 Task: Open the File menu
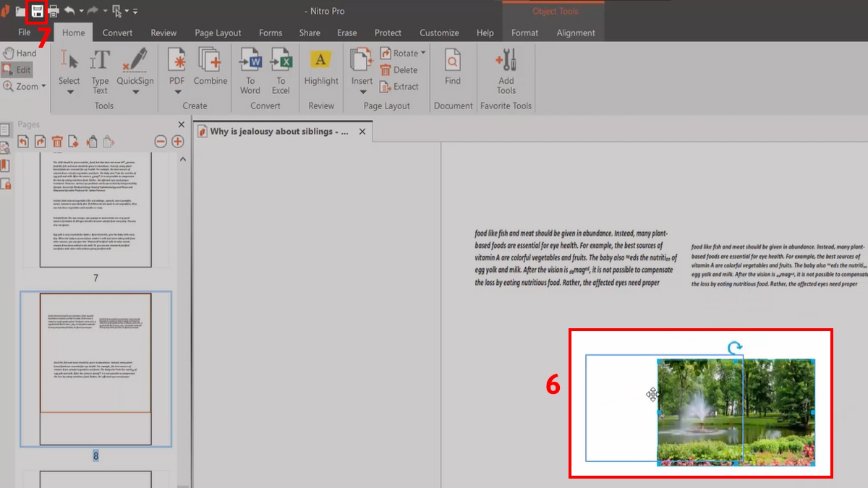pyautogui.click(x=25, y=33)
